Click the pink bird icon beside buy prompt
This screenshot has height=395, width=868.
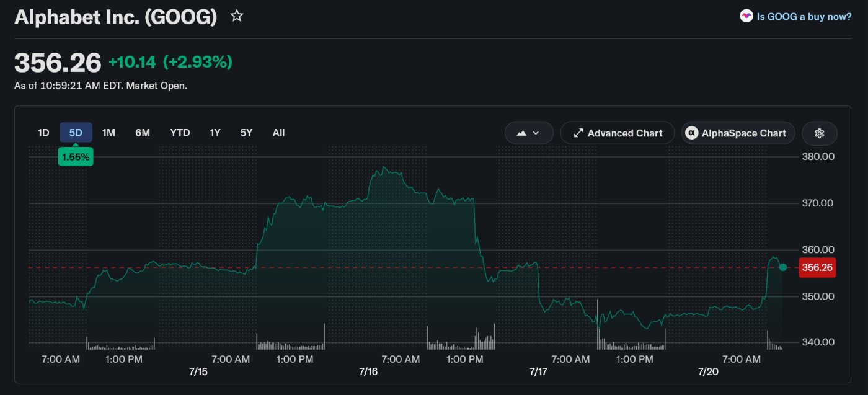746,17
